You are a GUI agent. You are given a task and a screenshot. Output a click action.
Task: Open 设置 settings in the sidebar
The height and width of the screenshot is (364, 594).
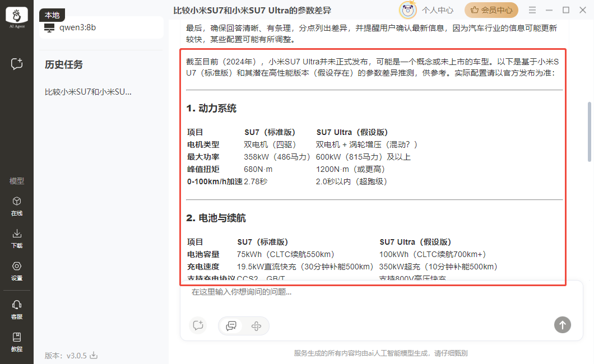(x=17, y=270)
